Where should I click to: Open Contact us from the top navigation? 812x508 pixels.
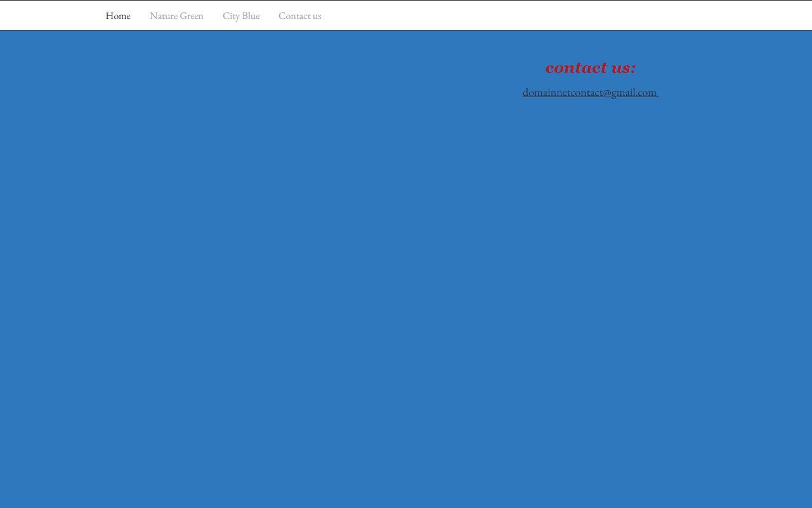point(299,16)
